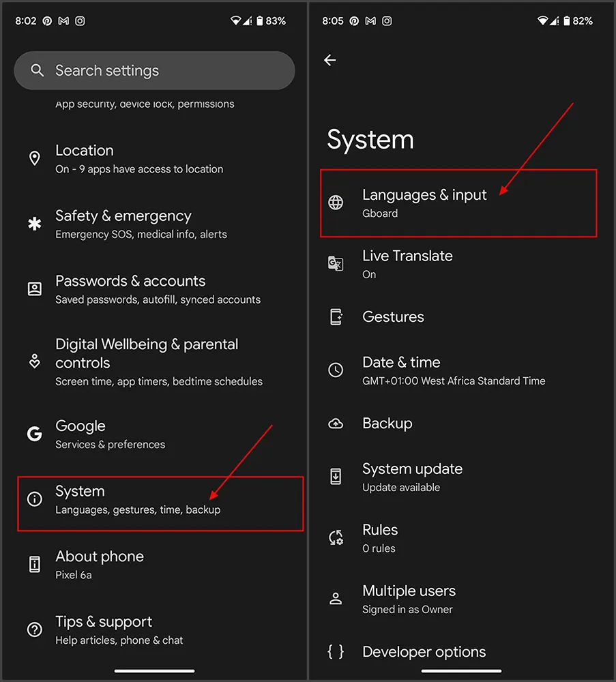Viewport: 616px width, 682px height.
Task: Click the Languages & input globe icon
Action: click(336, 203)
